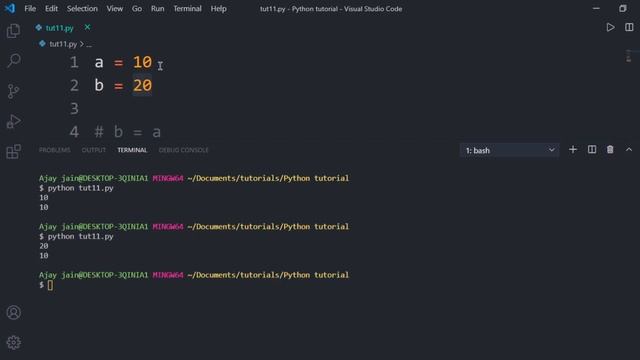Close the tut11.py editor tab
Image resolution: width=640 pixels, height=360 pixels.
(x=87, y=27)
